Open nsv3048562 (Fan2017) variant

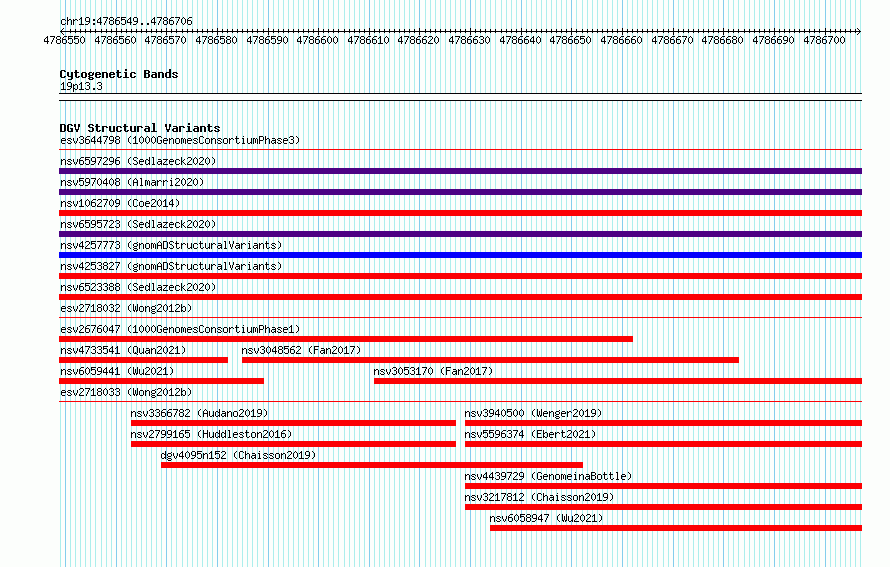pyautogui.click(x=301, y=350)
